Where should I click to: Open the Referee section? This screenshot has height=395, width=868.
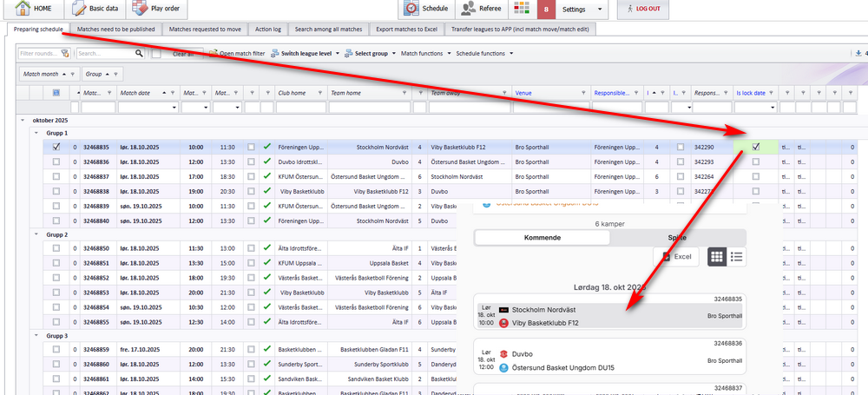[481, 9]
